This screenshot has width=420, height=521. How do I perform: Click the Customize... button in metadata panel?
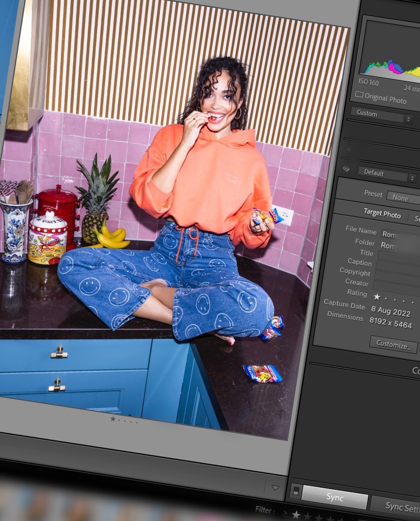(393, 345)
